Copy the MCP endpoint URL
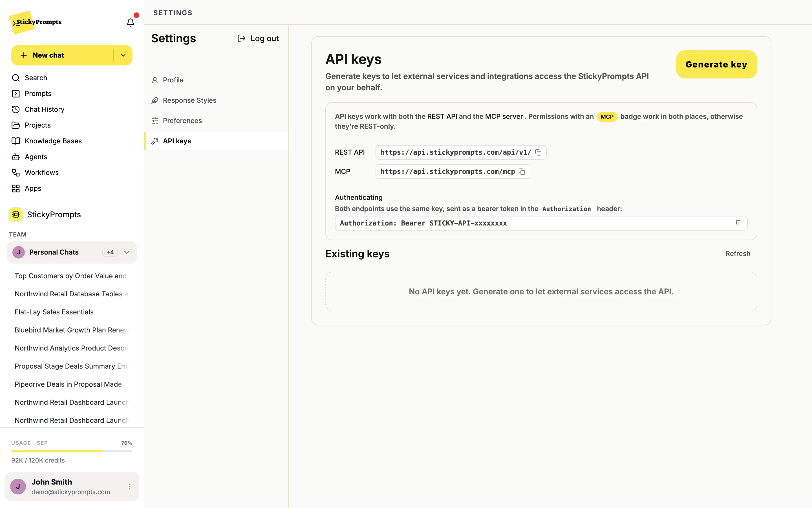This screenshot has width=812, height=508. 522,172
